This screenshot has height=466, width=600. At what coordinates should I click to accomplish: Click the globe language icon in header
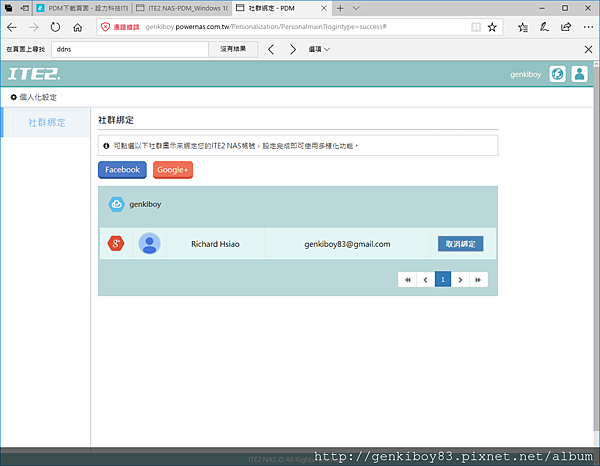(x=558, y=74)
